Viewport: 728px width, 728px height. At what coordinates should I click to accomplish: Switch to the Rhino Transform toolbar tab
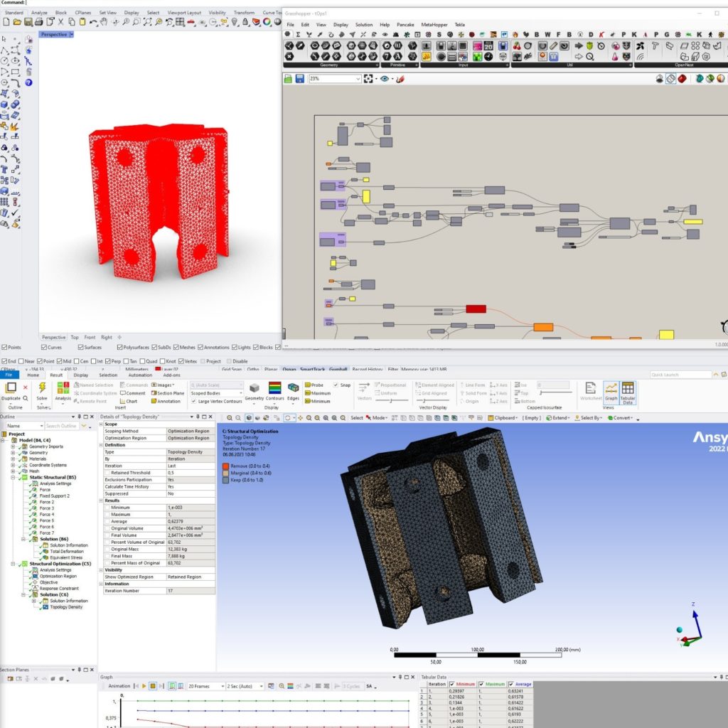pos(244,13)
